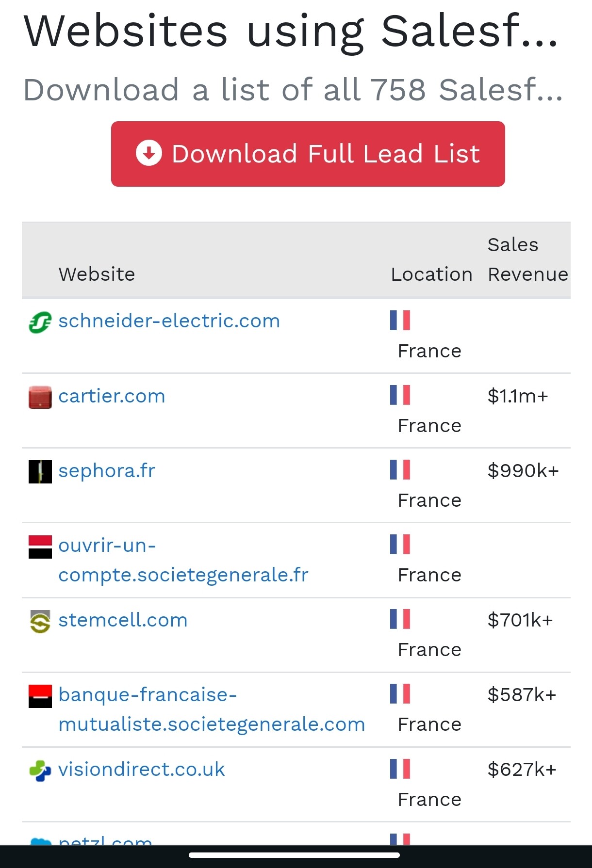
Task: Open the schneider-electric.com link
Action: (169, 321)
